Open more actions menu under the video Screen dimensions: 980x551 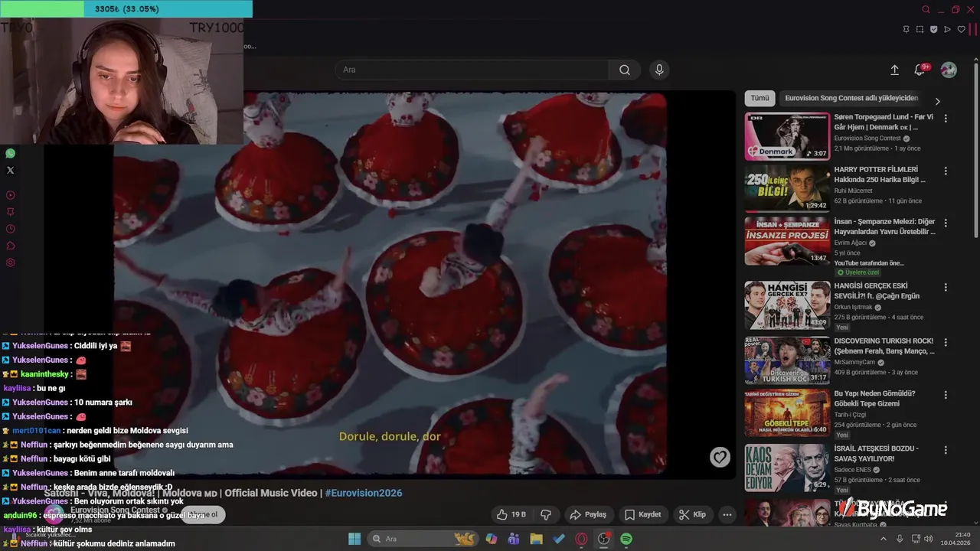[727, 514]
